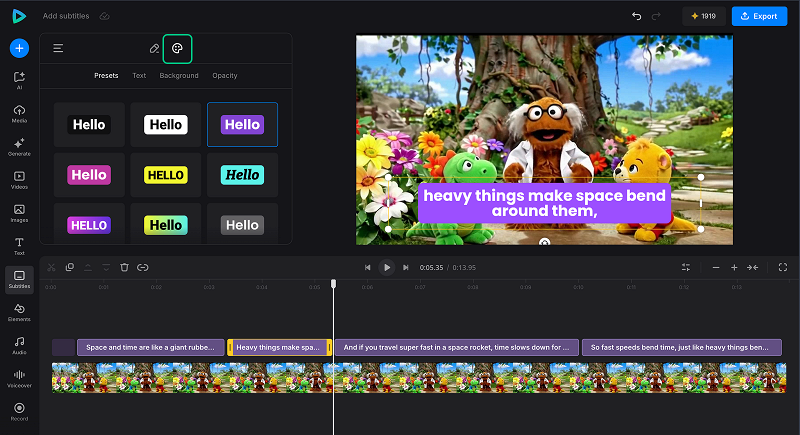
Task: Enter fullscreen preview mode
Action: click(x=783, y=267)
